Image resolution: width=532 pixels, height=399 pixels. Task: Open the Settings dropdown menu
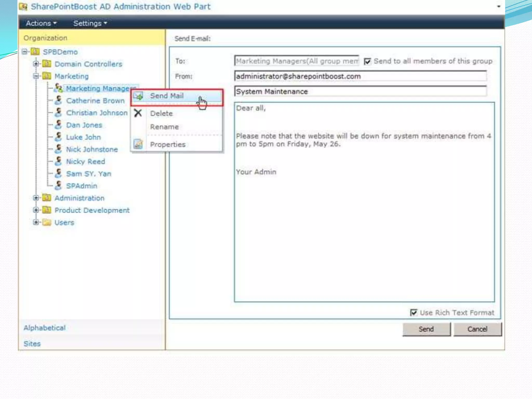[x=90, y=23]
